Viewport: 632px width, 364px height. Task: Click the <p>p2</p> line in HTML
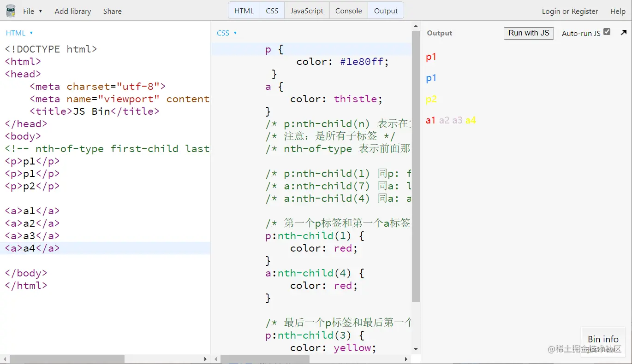[x=32, y=186]
